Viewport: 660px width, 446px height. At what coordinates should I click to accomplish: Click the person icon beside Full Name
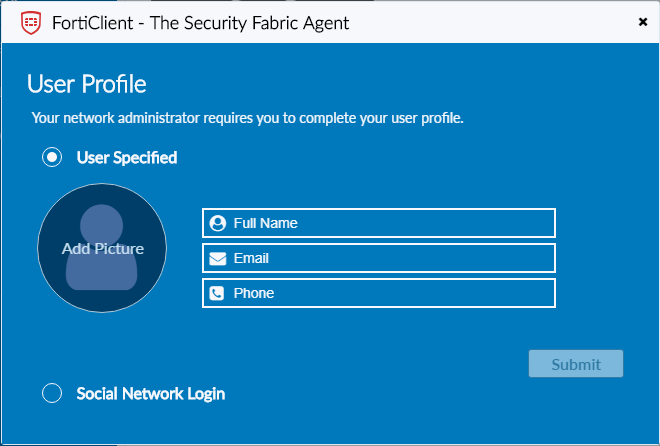click(x=218, y=223)
